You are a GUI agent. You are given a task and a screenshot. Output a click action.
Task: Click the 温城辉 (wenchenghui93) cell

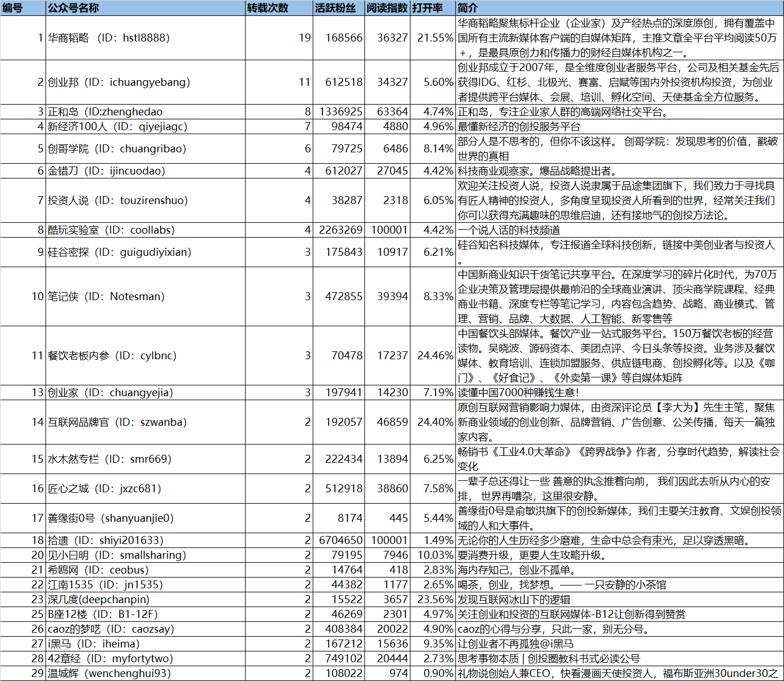(109, 673)
